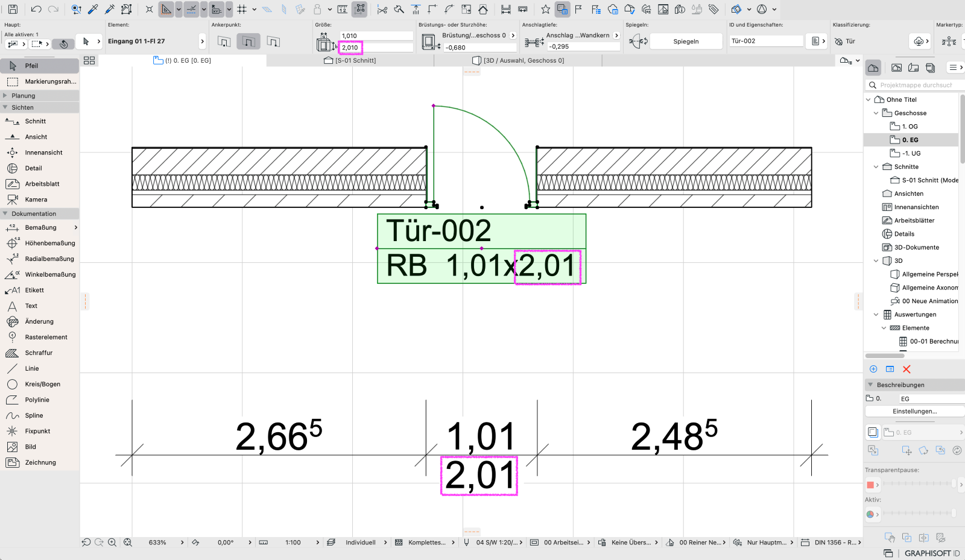This screenshot has width=965, height=560.
Task: Toggle trace reference on/off button
Action: (x=873, y=432)
